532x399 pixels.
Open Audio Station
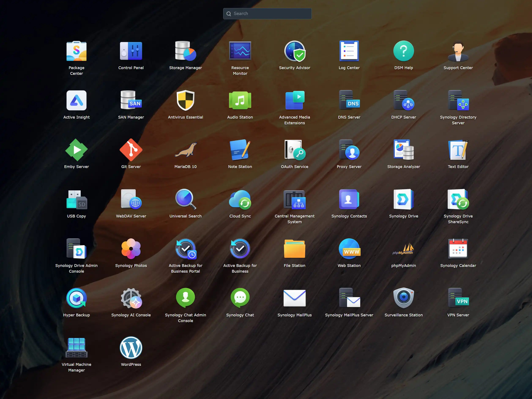tap(240, 101)
